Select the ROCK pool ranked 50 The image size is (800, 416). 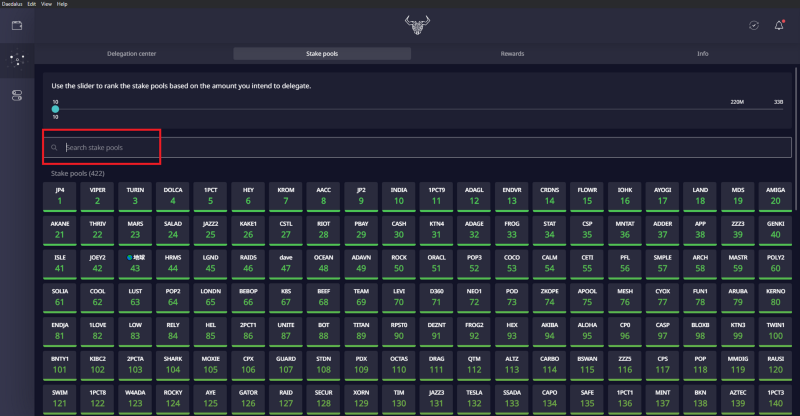point(399,264)
